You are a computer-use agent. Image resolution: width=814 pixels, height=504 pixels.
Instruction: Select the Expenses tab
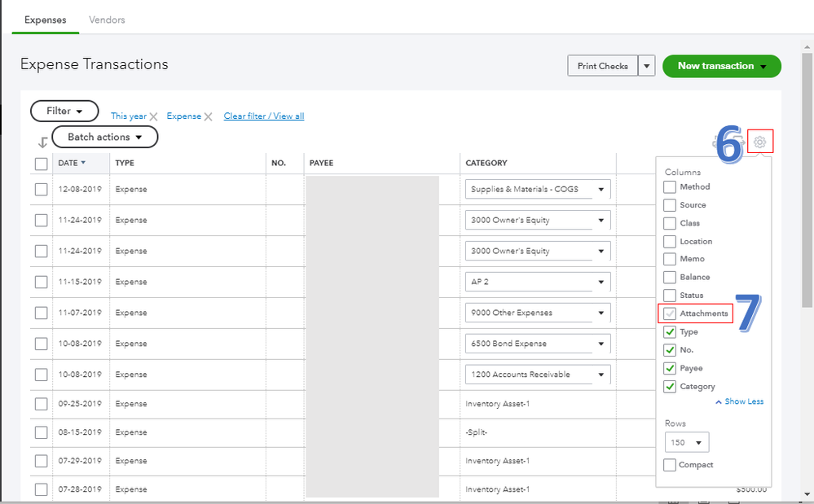(x=45, y=20)
